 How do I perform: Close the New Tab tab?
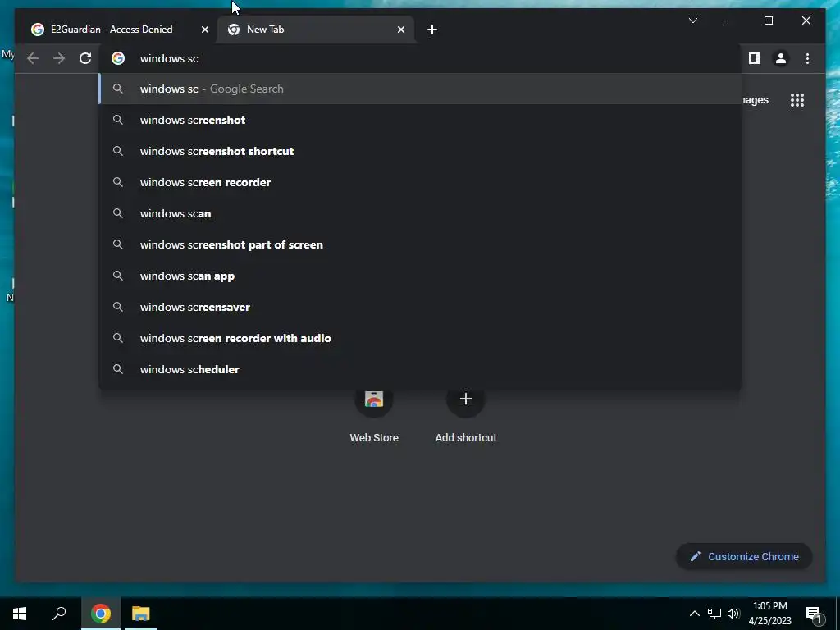coord(400,30)
